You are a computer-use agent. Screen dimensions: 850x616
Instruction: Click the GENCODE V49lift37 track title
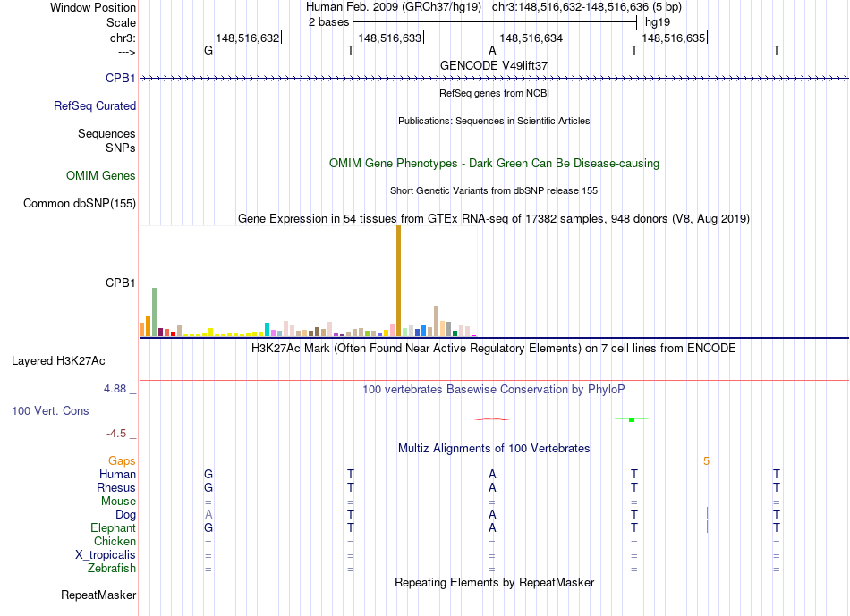coord(494,65)
